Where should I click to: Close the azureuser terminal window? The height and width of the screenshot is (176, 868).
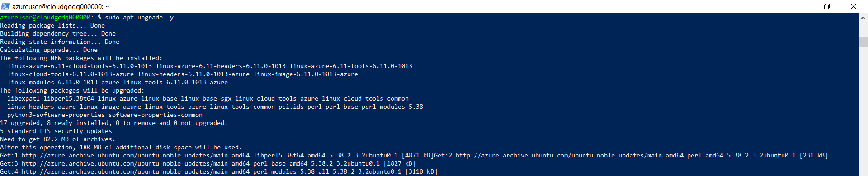point(854,6)
